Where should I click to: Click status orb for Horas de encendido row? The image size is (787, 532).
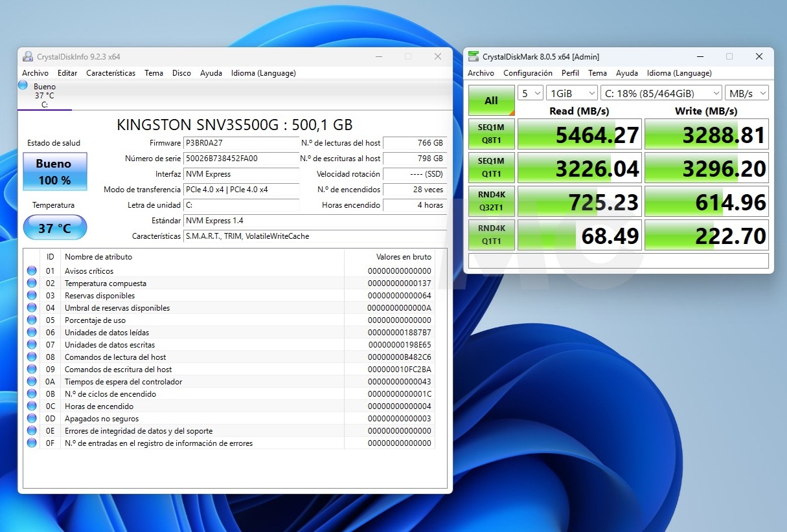click(32, 406)
